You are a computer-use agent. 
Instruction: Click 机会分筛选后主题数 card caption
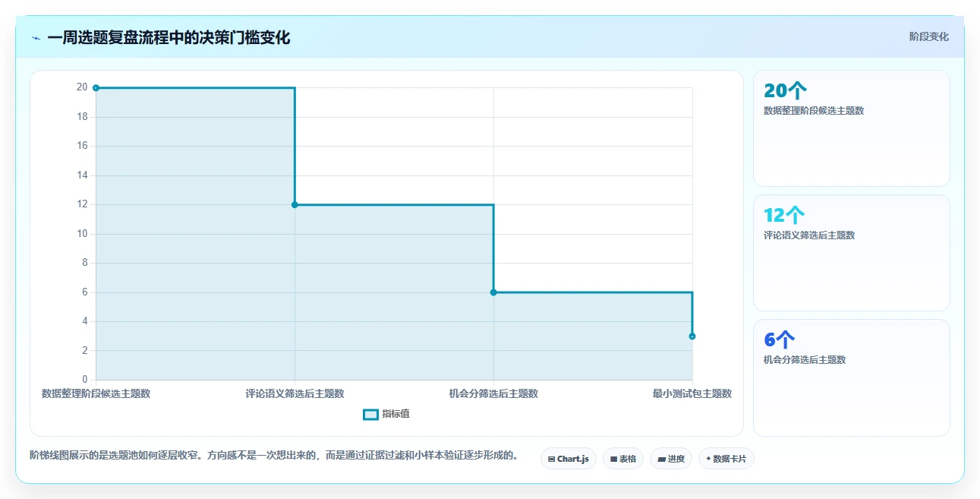[x=805, y=360]
